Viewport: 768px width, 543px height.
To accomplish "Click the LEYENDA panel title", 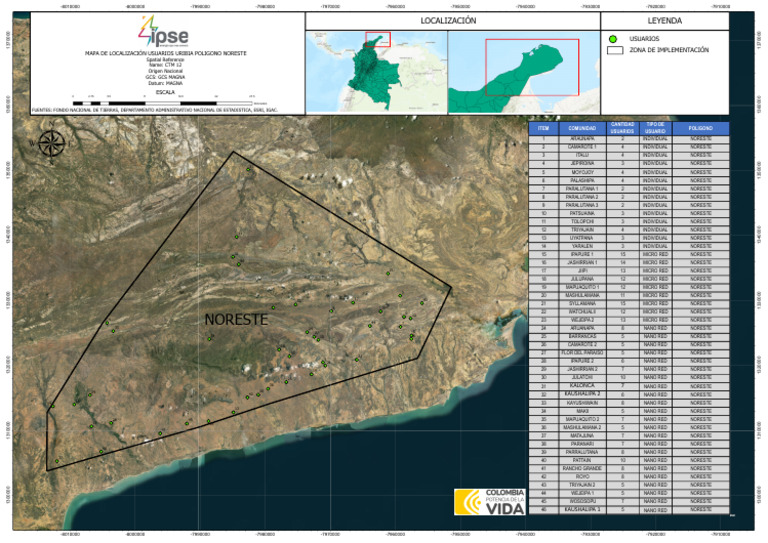I will [x=665, y=21].
